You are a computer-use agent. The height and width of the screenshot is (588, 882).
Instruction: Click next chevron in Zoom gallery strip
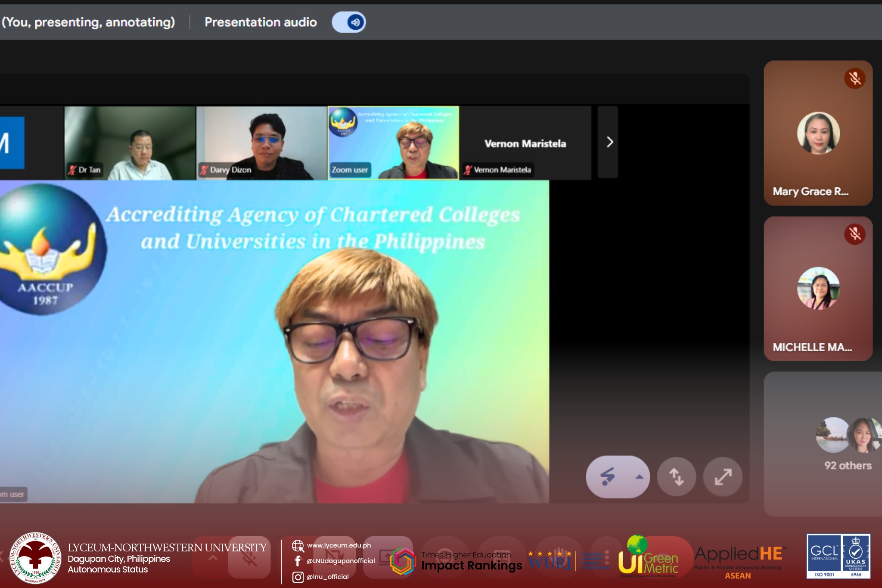pos(609,142)
